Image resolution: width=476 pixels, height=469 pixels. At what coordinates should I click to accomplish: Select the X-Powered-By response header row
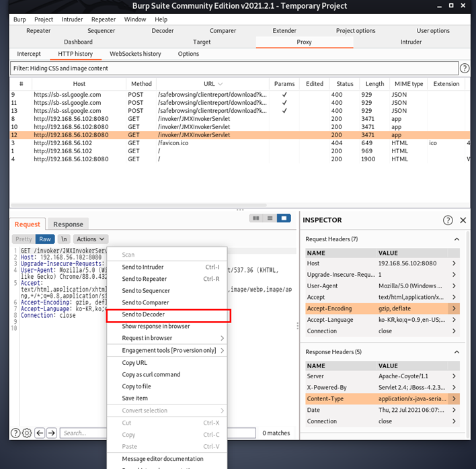click(x=383, y=388)
